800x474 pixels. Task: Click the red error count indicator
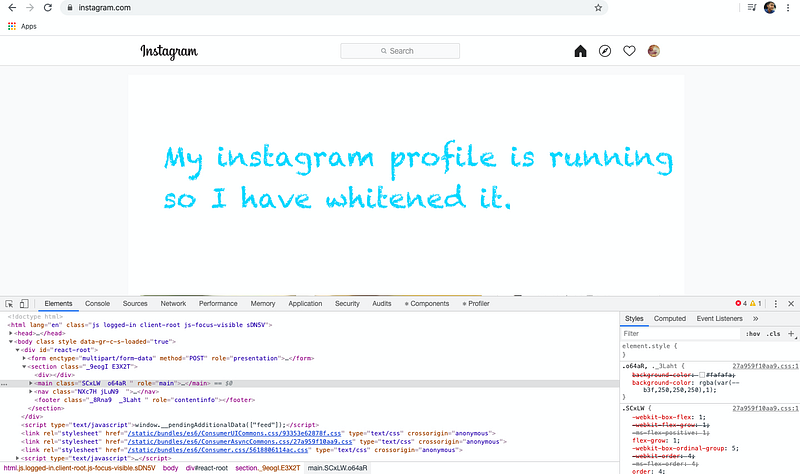(x=741, y=304)
